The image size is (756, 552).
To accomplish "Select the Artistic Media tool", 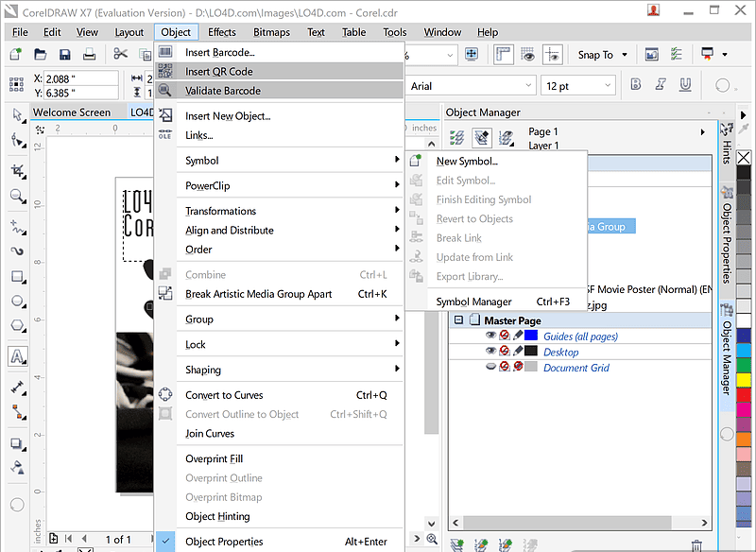I will [x=18, y=251].
